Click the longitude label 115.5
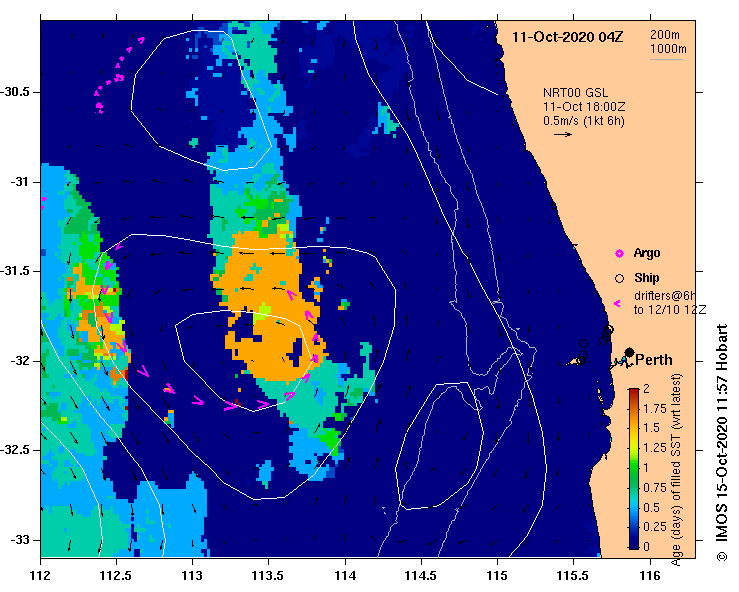This screenshot has width=739, height=592. click(x=574, y=575)
